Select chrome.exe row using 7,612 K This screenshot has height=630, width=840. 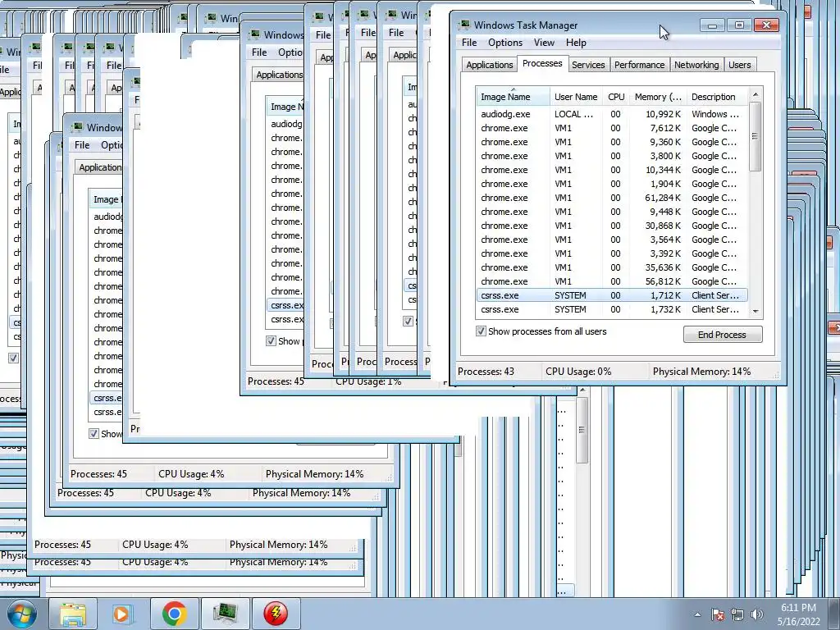coord(612,128)
